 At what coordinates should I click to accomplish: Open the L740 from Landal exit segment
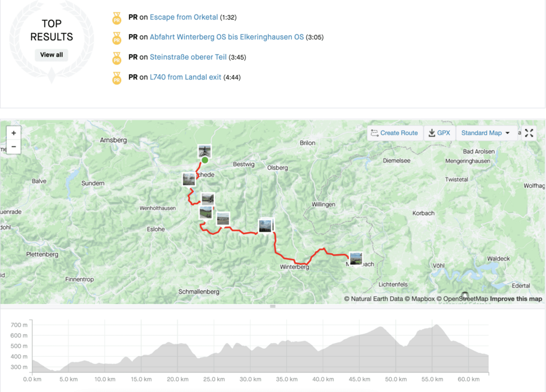pyautogui.click(x=185, y=77)
